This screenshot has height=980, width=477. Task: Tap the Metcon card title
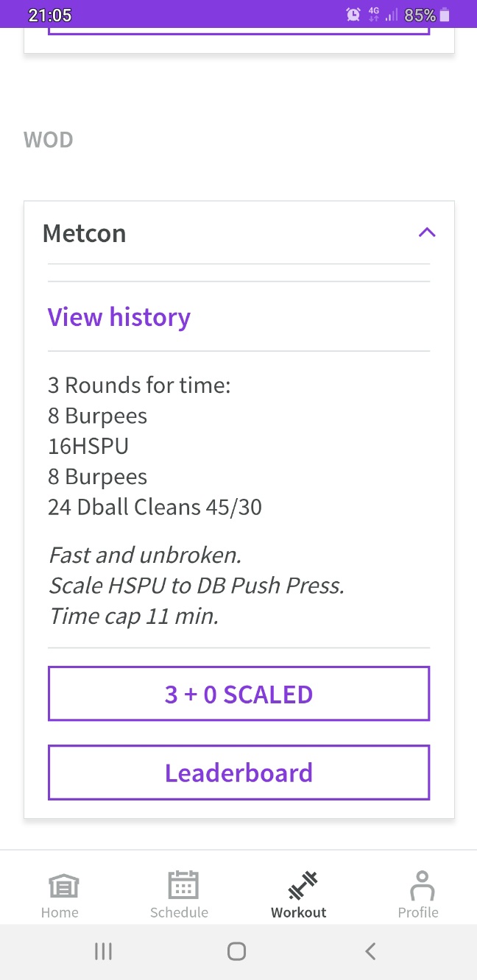(84, 234)
